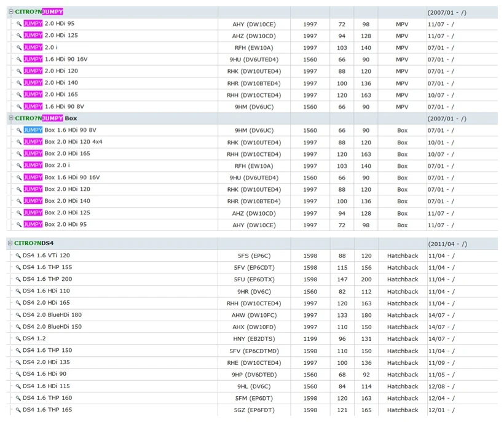Click magnifier icon beside JUMPY Box 2.0 HDi 95
This screenshot has height=422, width=504.
[x=19, y=224]
